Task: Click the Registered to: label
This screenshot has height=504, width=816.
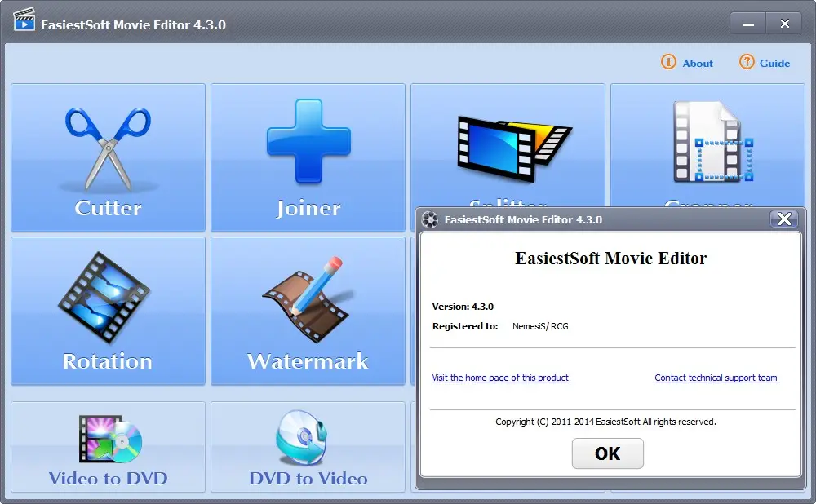Action: [465, 326]
